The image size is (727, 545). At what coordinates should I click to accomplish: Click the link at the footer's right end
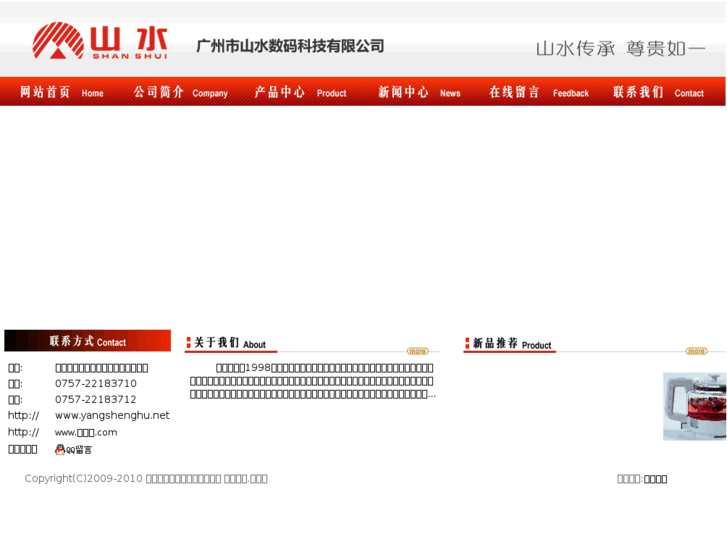click(x=656, y=479)
